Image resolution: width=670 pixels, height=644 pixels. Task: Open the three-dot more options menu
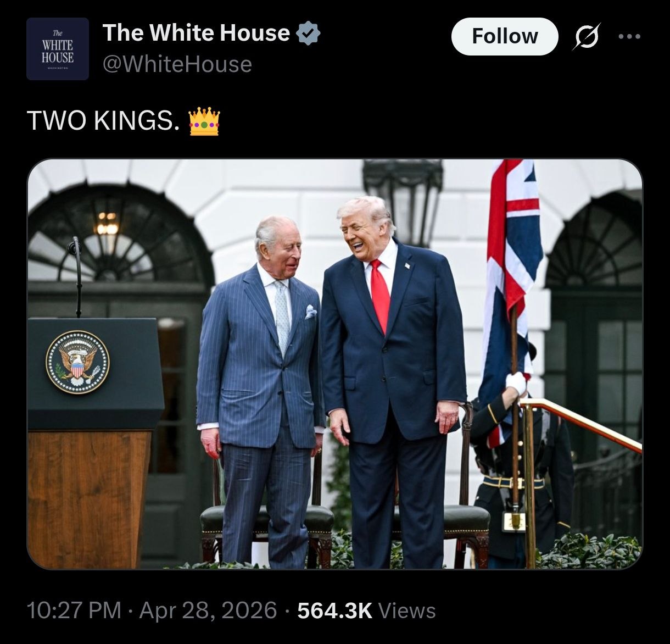[629, 37]
